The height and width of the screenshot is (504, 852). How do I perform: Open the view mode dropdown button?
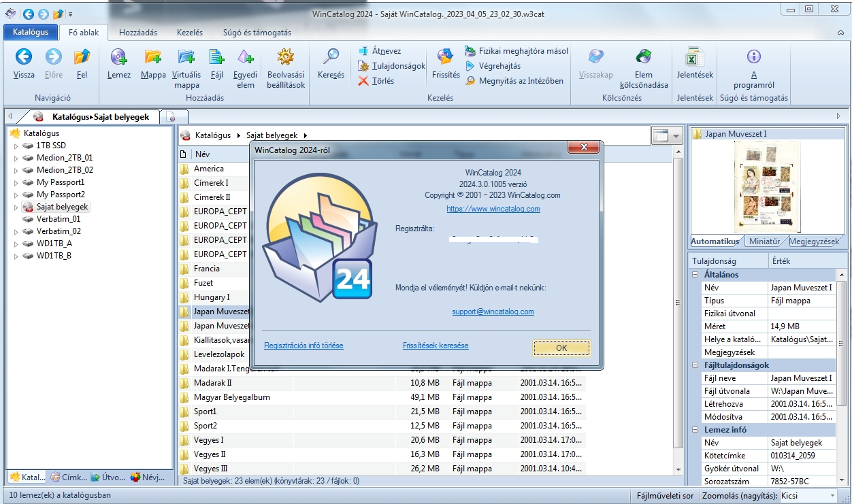(x=676, y=136)
